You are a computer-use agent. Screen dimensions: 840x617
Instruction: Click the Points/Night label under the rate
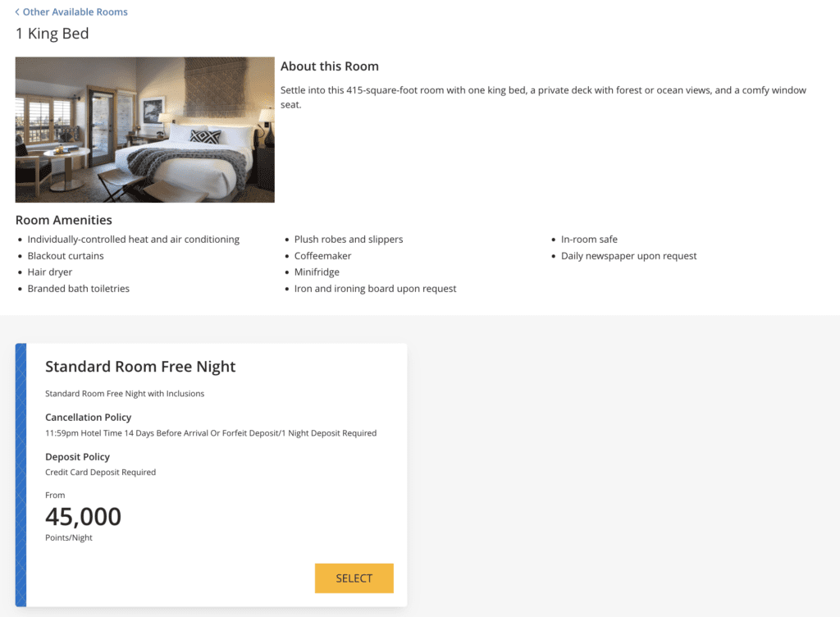pos(66,537)
